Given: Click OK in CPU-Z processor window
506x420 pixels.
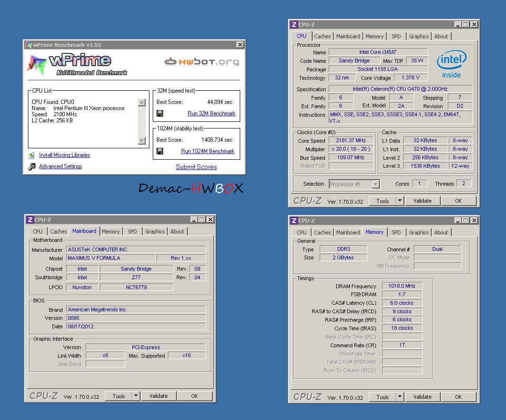Looking at the screenshot, I should tap(458, 201).
